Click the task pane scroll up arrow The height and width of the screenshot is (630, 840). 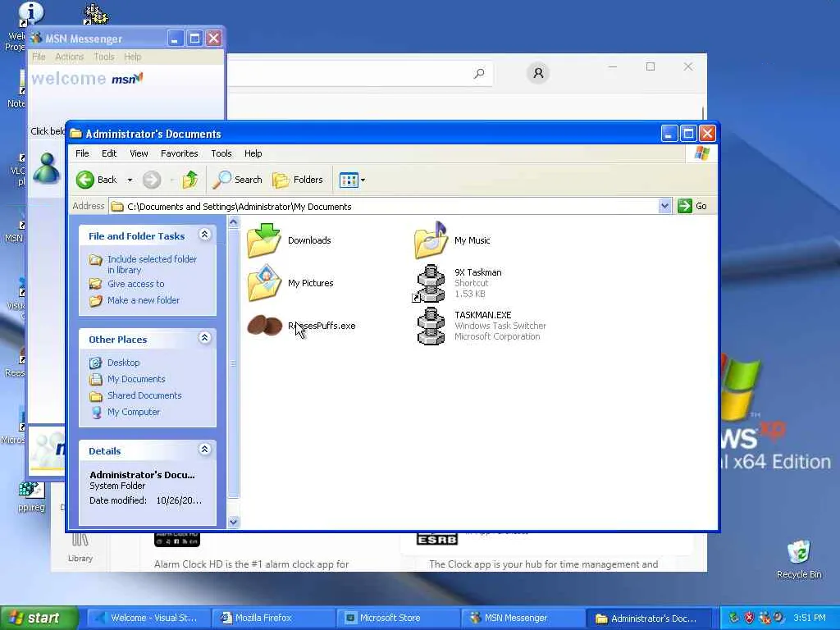point(233,221)
